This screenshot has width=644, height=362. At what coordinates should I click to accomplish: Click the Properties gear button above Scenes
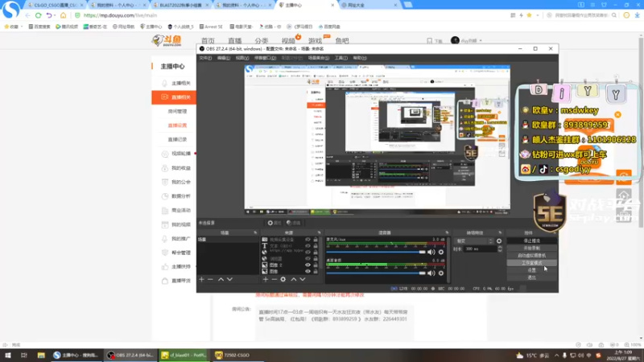click(x=275, y=223)
